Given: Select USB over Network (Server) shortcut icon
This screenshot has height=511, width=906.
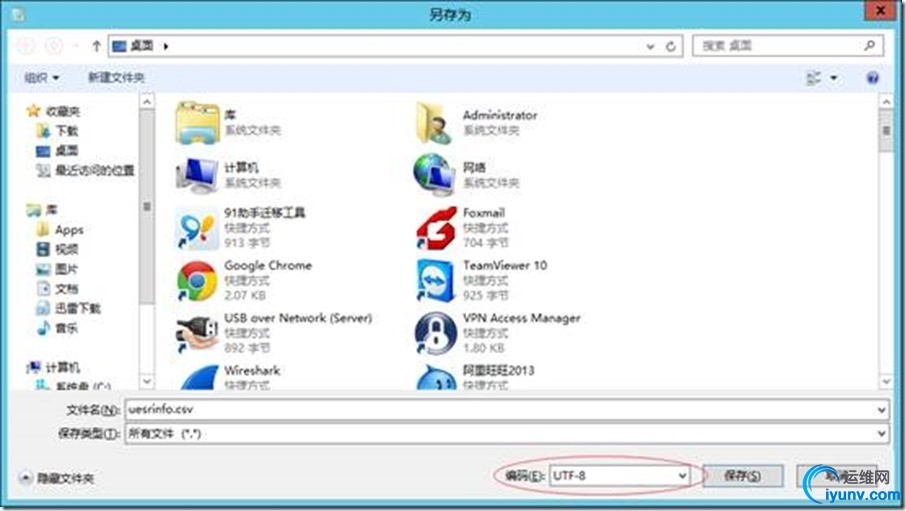Looking at the screenshot, I should coord(196,334).
